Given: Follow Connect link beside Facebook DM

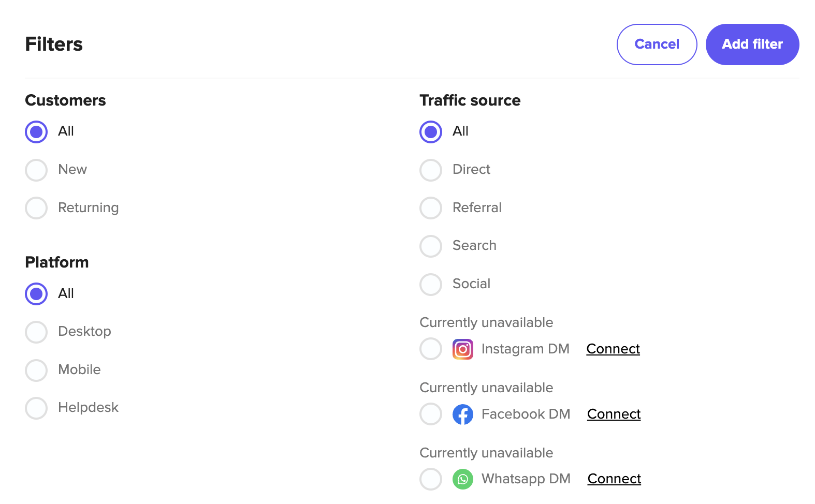Looking at the screenshot, I should click(x=614, y=414).
